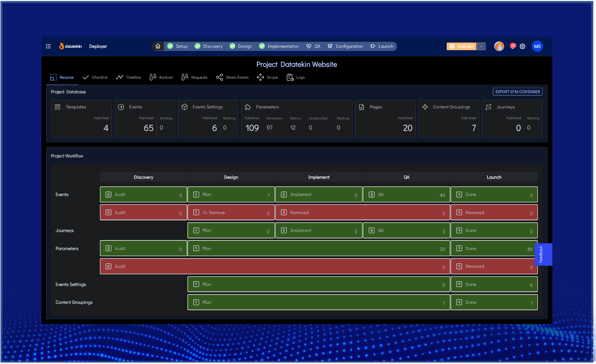Open the QA step in top bar
Viewport: 596px width, 364px height.
(313, 46)
